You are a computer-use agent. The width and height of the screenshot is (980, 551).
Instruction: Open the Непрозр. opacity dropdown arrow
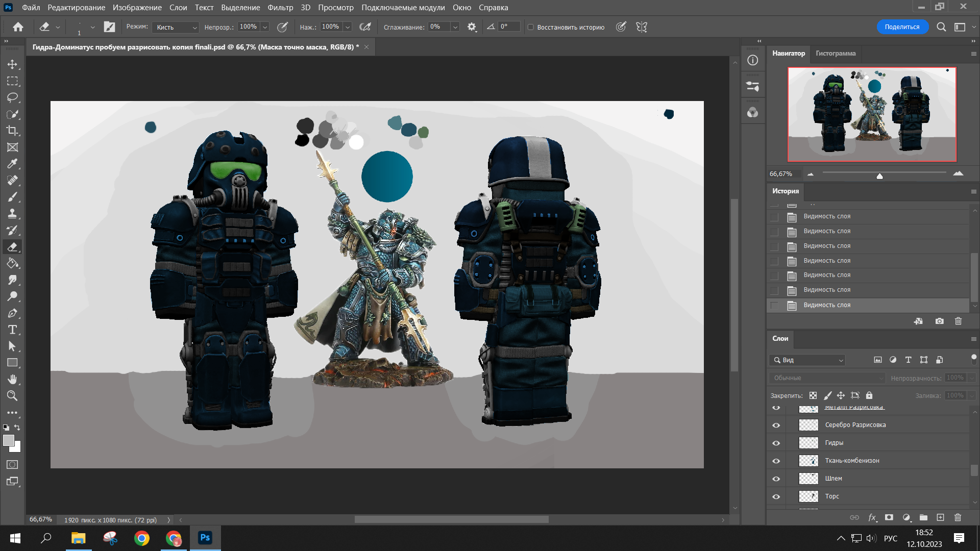coord(265,27)
